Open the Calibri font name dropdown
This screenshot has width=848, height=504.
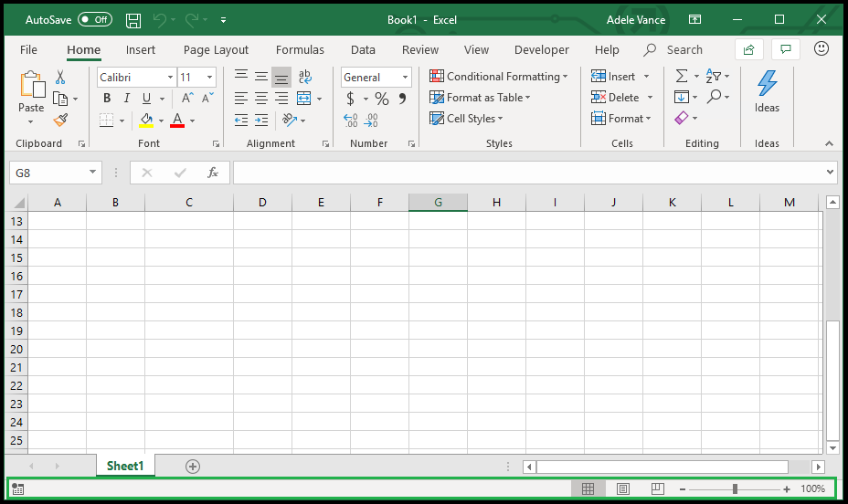click(x=170, y=78)
